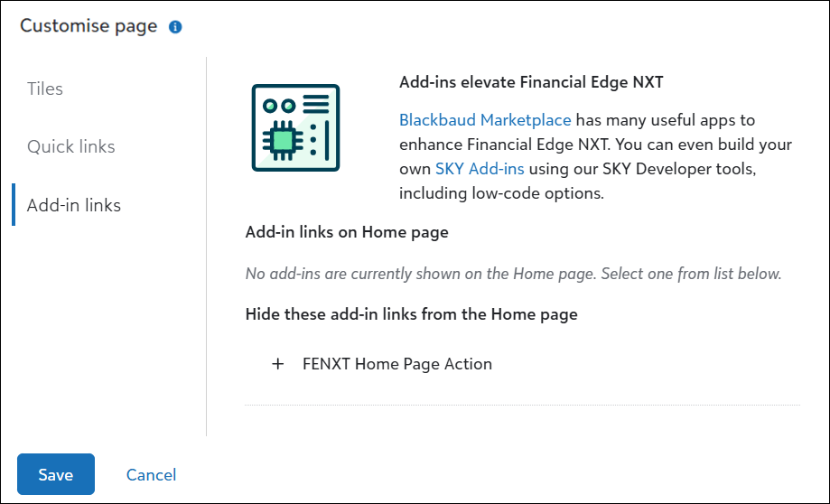Switch to the Tiles section
This screenshot has width=830, height=504.
tap(45, 89)
